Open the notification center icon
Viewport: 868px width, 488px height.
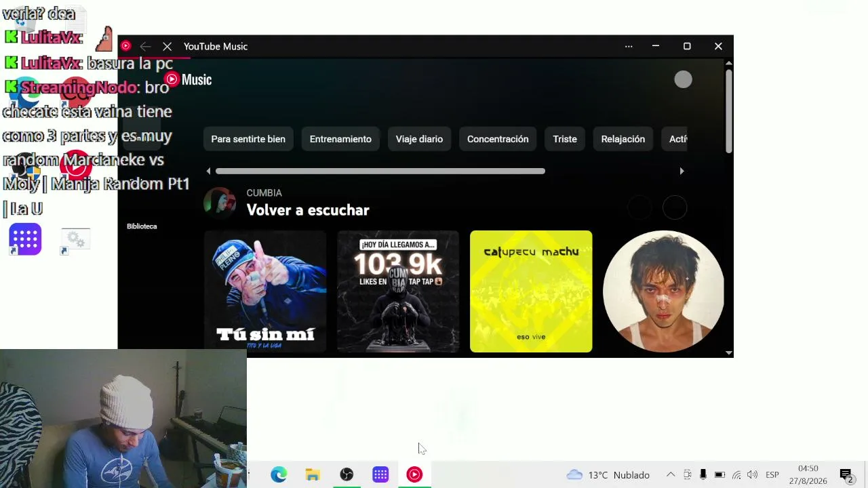(x=846, y=474)
